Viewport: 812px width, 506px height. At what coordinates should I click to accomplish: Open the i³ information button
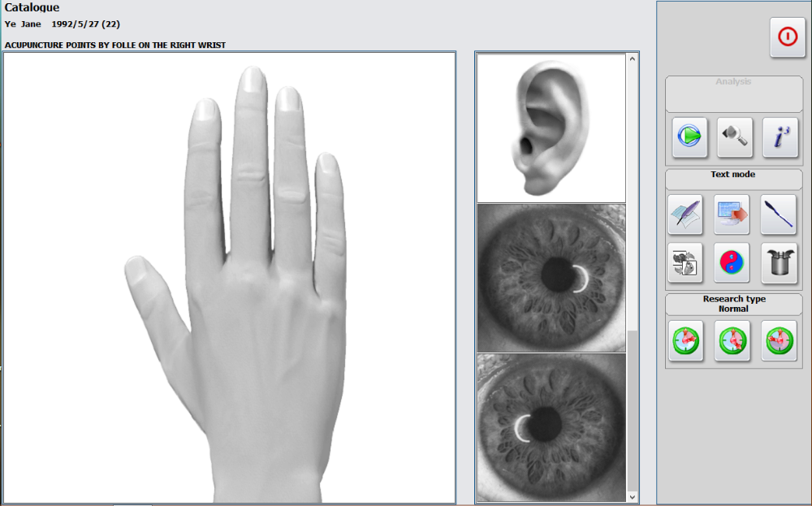tap(780, 137)
